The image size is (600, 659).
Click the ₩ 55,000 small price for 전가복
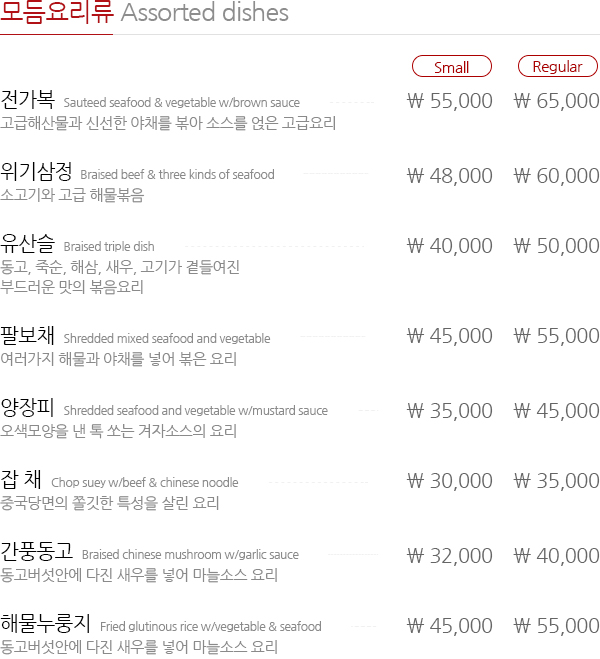(450, 101)
